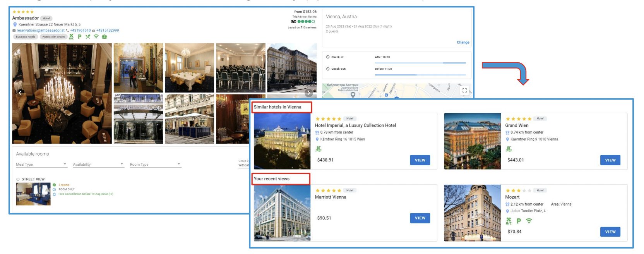Viewport: 644px width, 254px height.
Task: Click the +431961610 phone number link
Action: tap(80, 31)
